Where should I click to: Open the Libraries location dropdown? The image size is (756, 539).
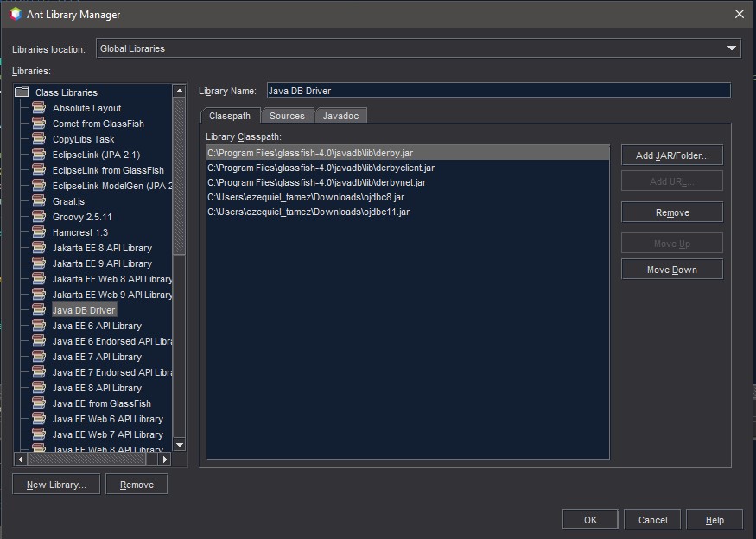[x=418, y=48]
